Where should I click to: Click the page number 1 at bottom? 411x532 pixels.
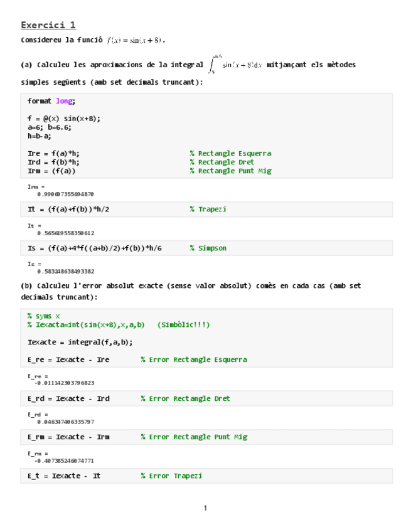(x=205, y=508)
